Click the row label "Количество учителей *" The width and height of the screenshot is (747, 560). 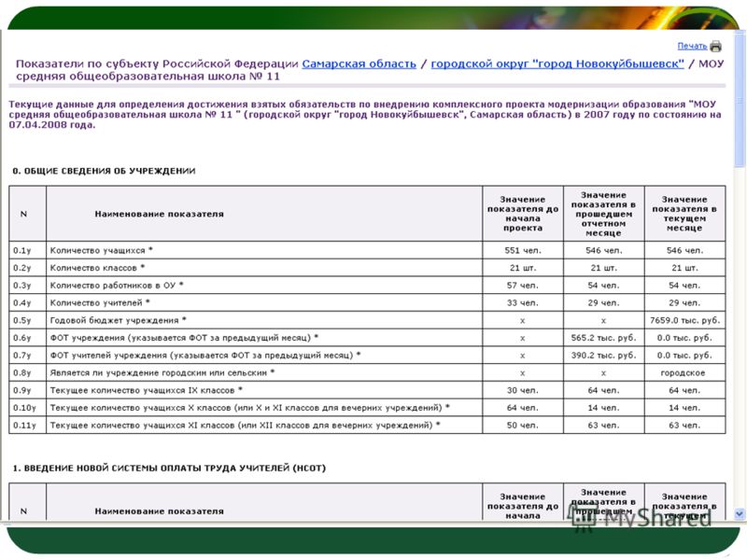pyautogui.click(x=100, y=302)
